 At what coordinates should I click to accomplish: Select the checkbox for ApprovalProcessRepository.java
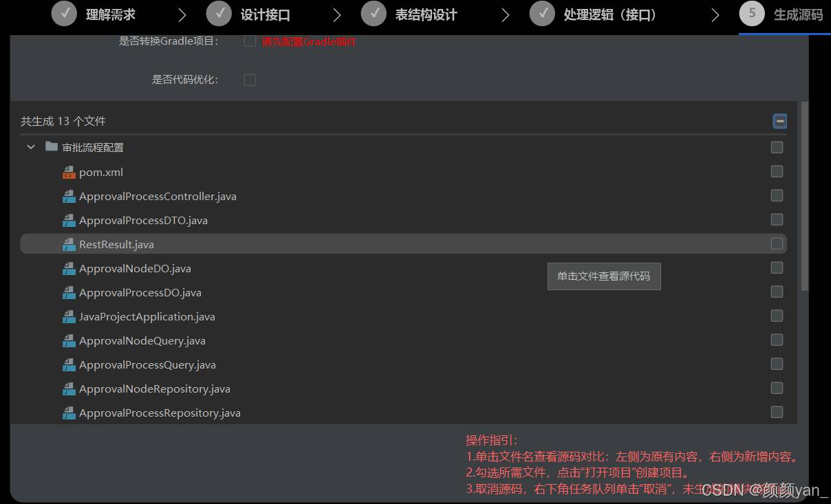(x=777, y=412)
